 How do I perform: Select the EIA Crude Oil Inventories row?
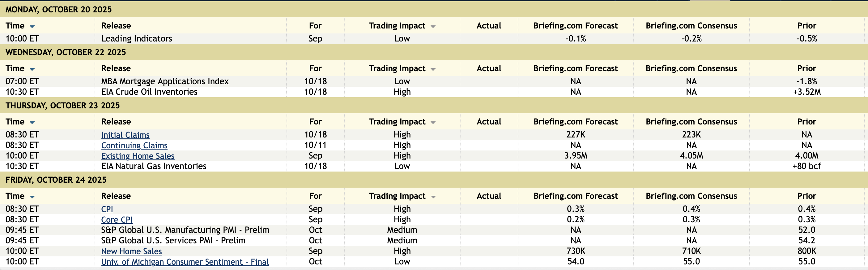(x=149, y=92)
